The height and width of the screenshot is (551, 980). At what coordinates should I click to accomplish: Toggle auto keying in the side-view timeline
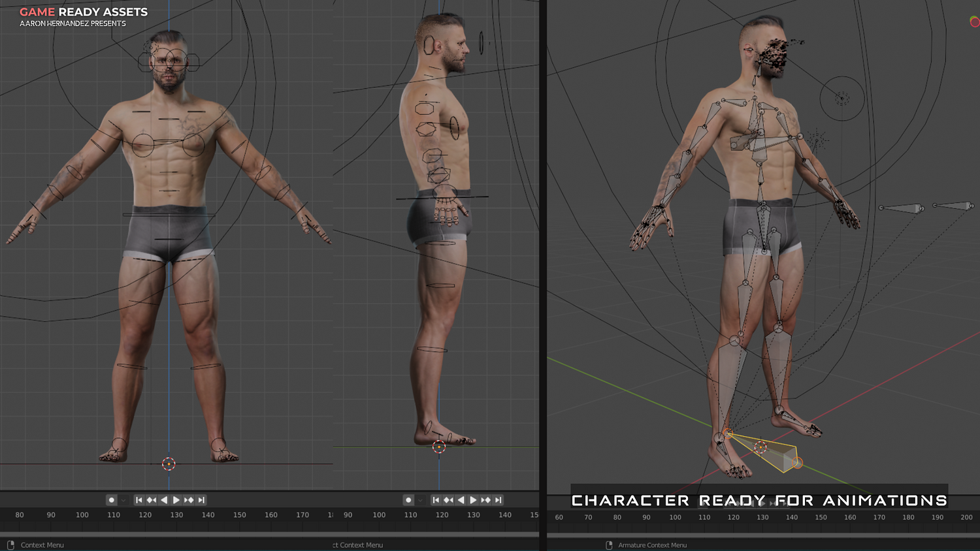[x=409, y=500]
